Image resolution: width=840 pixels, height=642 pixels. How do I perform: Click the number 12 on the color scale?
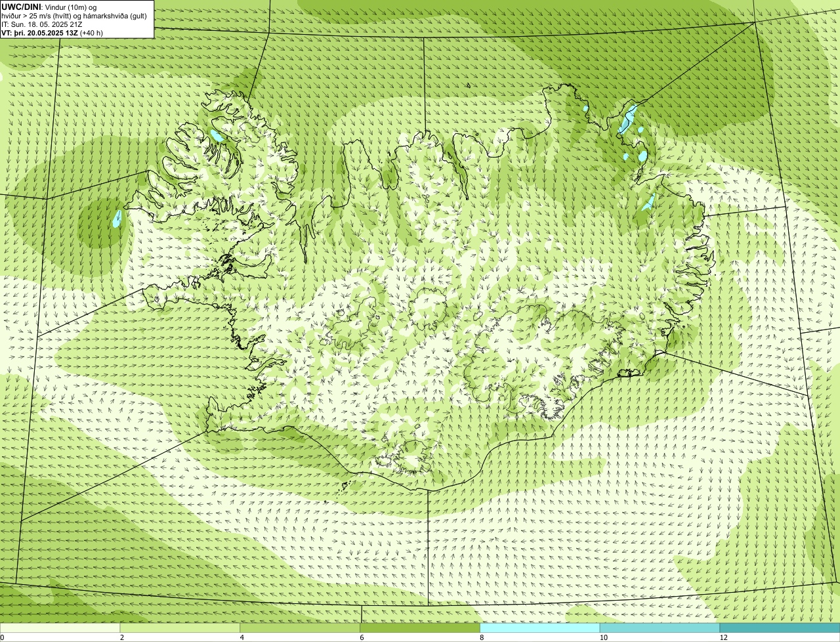tap(723, 637)
